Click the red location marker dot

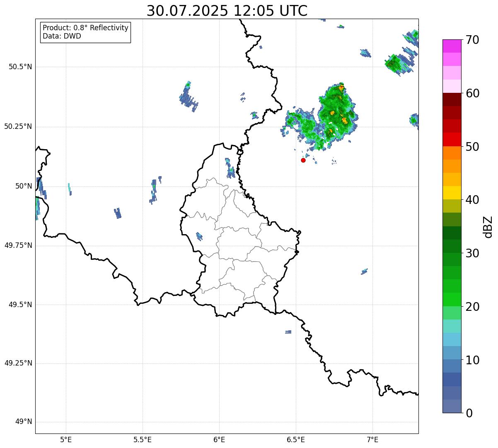pyautogui.click(x=303, y=160)
